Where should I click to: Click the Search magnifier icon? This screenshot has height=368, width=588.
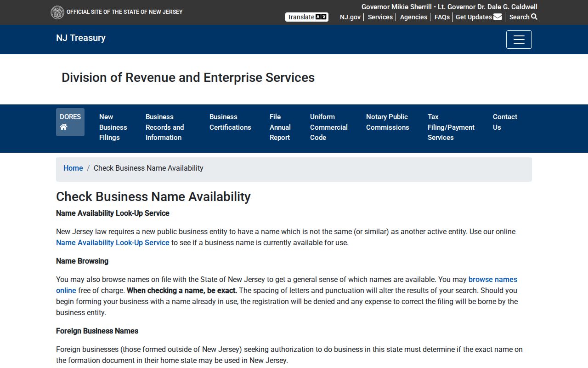click(534, 17)
